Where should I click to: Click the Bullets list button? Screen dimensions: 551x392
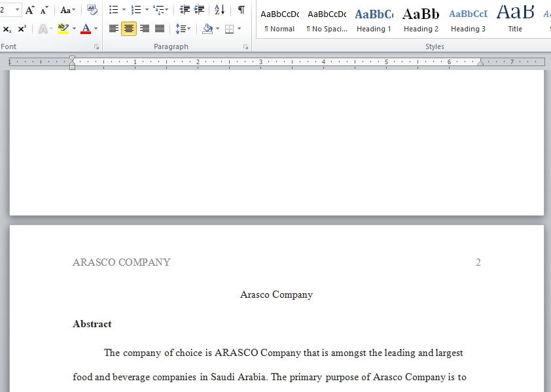(x=113, y=10)
